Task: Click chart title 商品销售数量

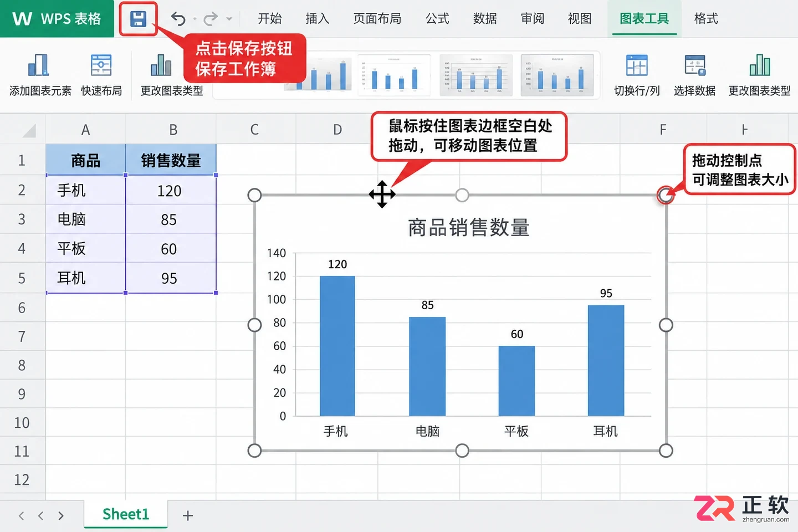Action: pyautogui.click(x=469, y=227)
